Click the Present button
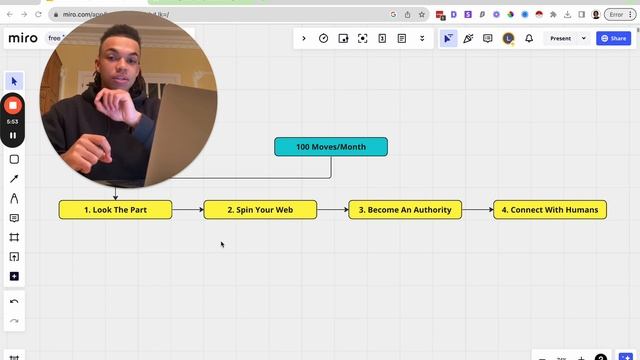The height and width of the screenshot is (360, 640). [x=560, y=38]
